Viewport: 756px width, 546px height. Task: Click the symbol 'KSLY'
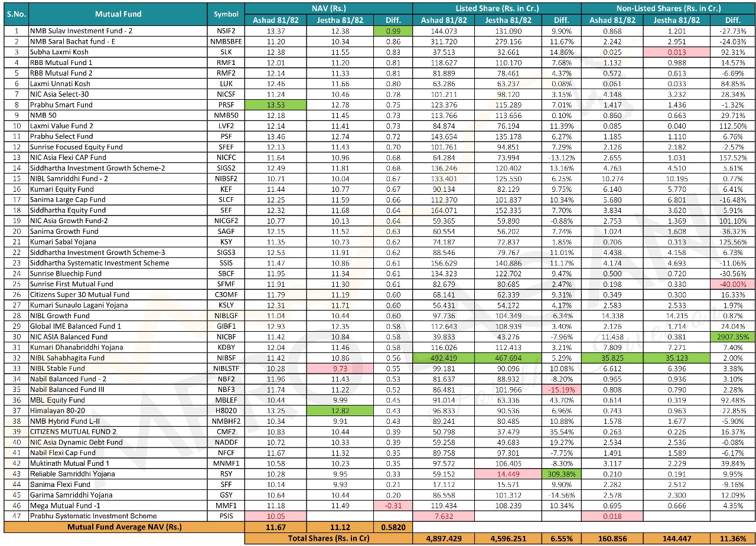click(226, 305)
